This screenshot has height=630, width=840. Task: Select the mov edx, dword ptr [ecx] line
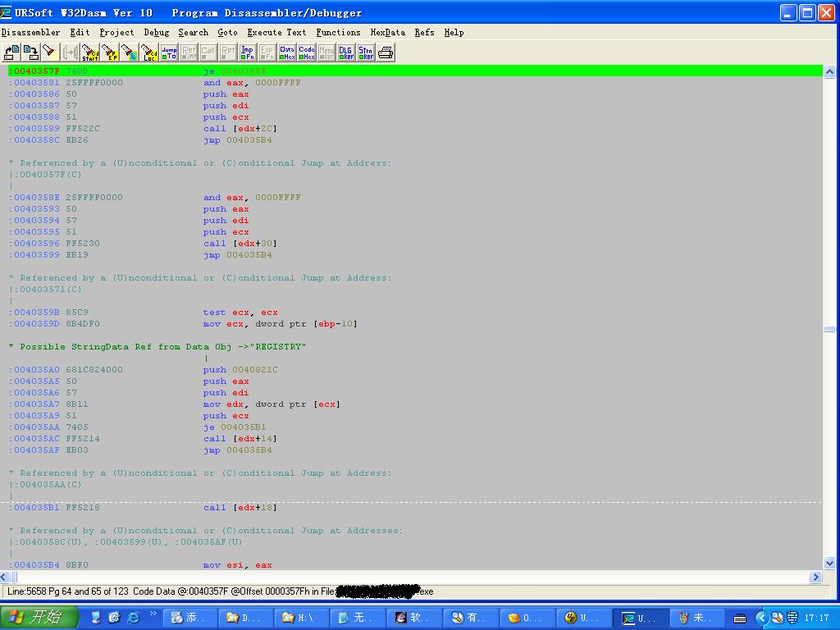pyautogui.click(x=415, y=404)
